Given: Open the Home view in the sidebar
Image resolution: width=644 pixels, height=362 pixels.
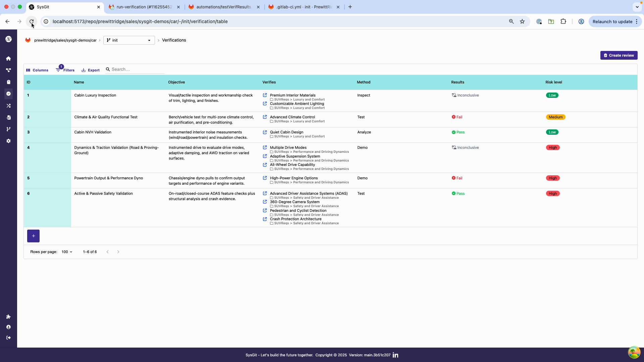Looking at the screenshot, I should click(8, 58).
